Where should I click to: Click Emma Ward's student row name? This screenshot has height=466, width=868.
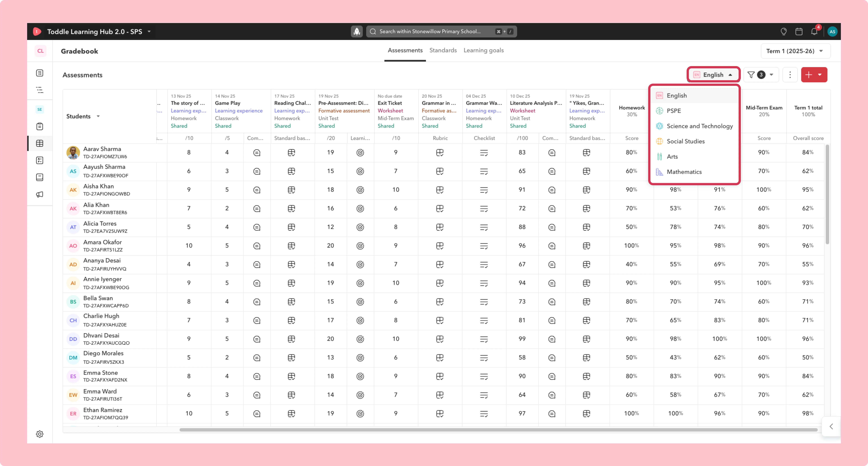tap(100, 391)
